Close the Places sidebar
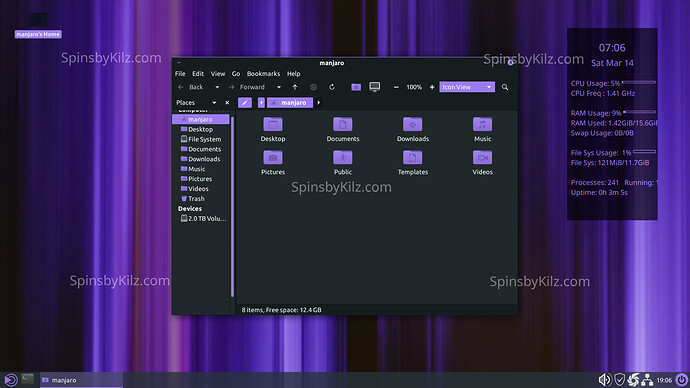Screen dimensions: 690x388 [227, 102]
